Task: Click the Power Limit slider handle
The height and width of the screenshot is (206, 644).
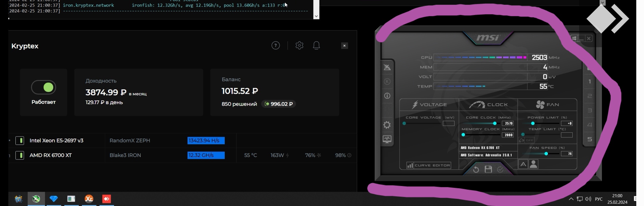Action: (x=533, y=123)
